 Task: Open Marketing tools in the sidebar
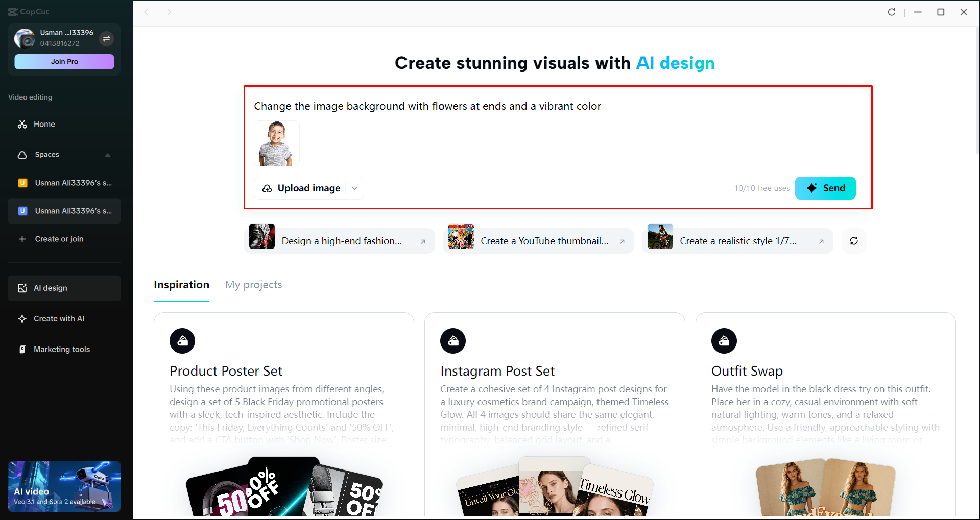pyautogui.click(x=64, y=350)
